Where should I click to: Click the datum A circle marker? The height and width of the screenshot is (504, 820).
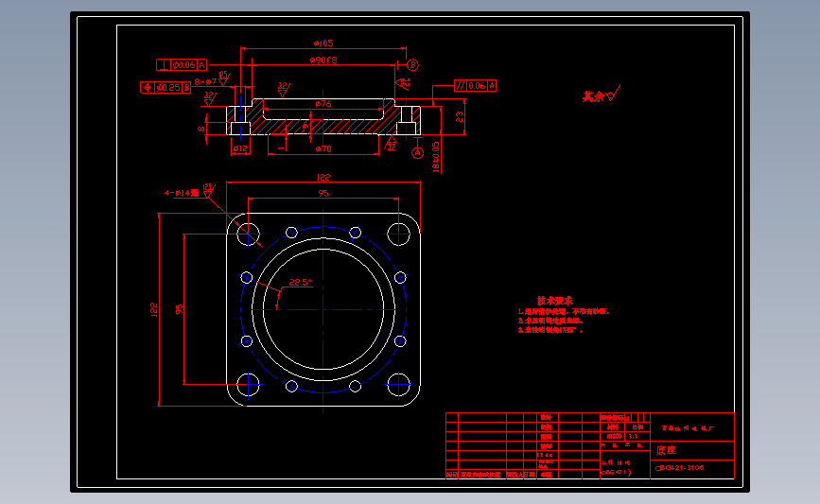[x=417, y=152]
